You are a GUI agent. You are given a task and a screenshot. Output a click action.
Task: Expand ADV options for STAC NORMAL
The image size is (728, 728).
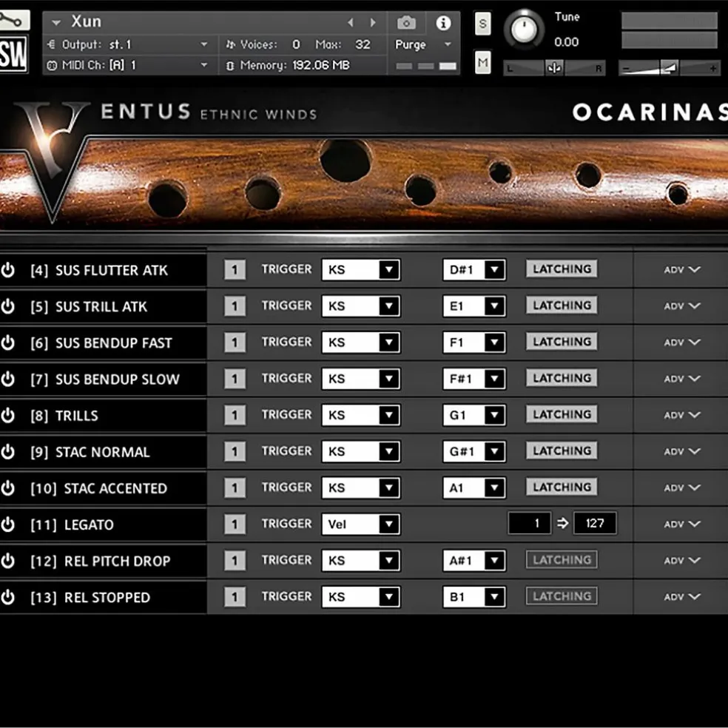click(x=681, y=451)
